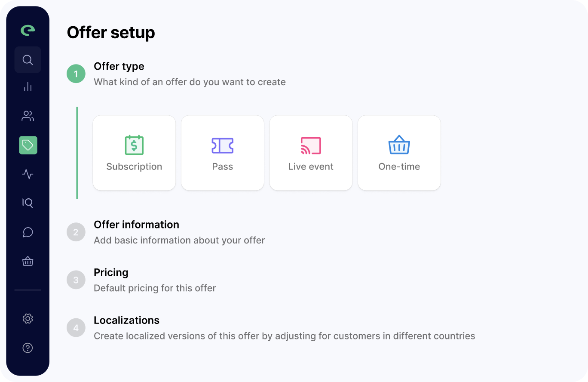This screenshot has height=382, width=588.
Task: Go to the customers people icon
Action: tap(28, 116)
